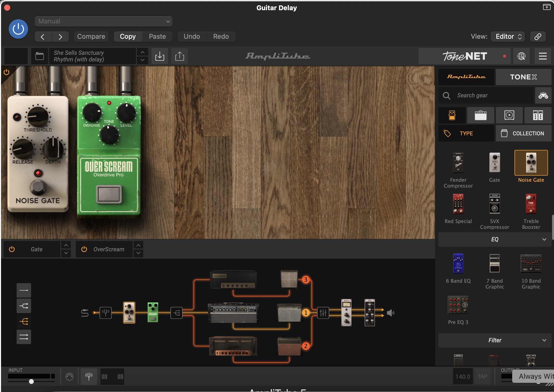Select the cabinet speaker category icon

[509, 115]
